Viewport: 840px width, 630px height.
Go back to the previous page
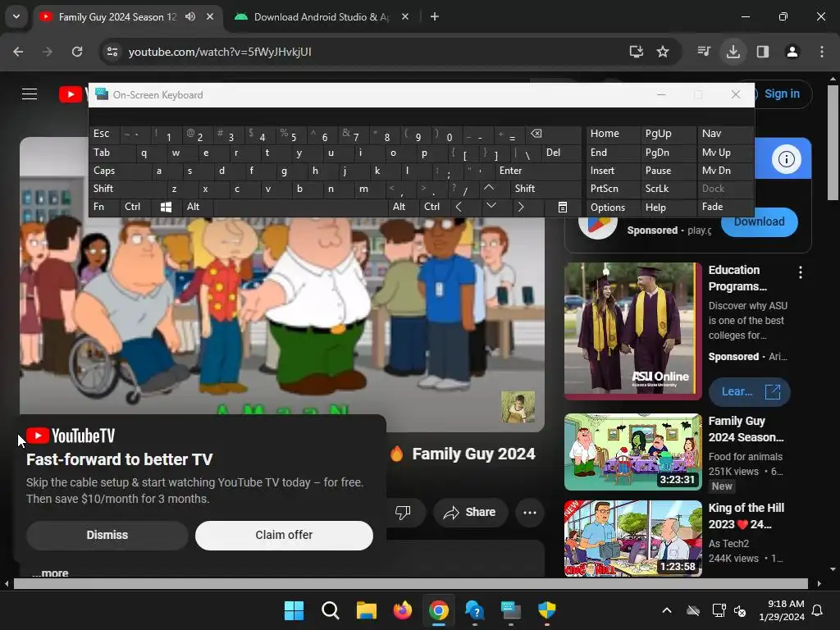[x=18, y=52]
